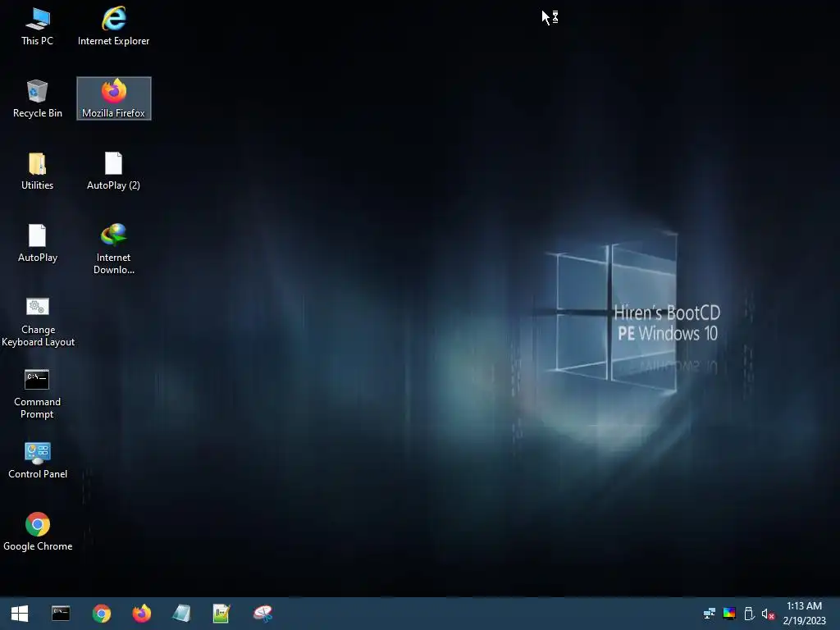Click the blue notebook taskbar icon

coord(181,614)
